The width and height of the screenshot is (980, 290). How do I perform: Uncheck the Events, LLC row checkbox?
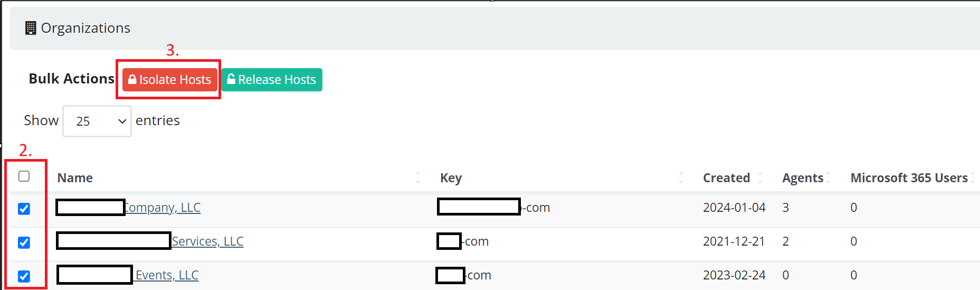pyautogui.click(x=24, y=276)
